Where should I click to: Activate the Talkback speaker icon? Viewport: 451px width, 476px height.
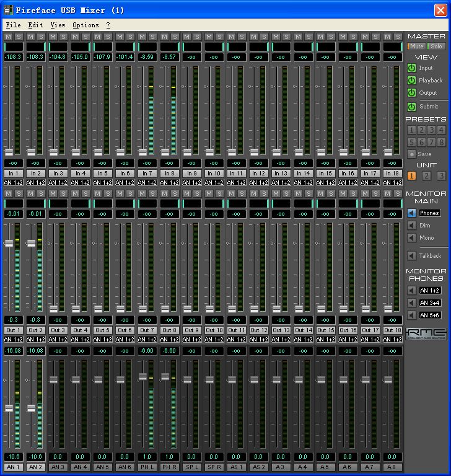tap(411, 255)
